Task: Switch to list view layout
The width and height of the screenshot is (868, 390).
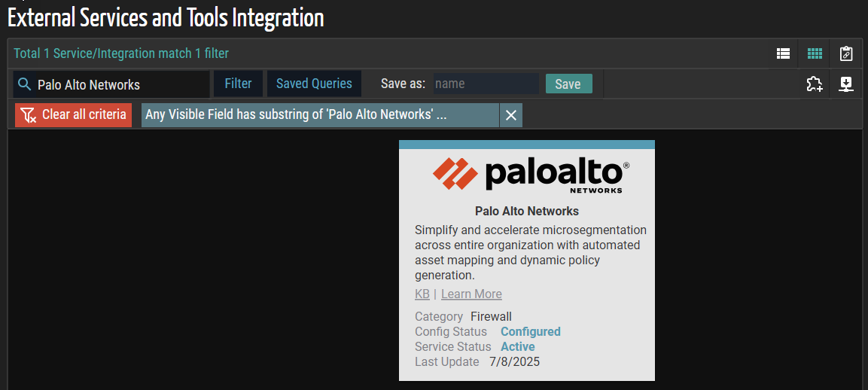Action: [x=783, y=53]
